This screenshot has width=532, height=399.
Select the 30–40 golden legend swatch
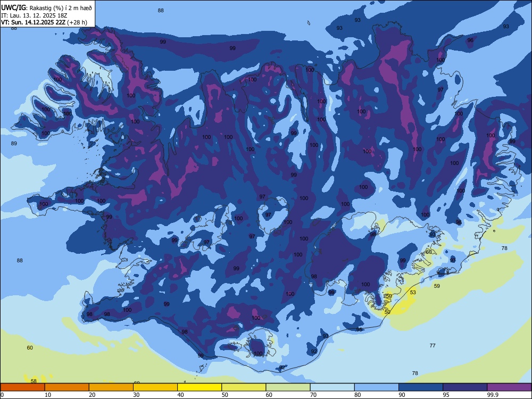[155, 387]
